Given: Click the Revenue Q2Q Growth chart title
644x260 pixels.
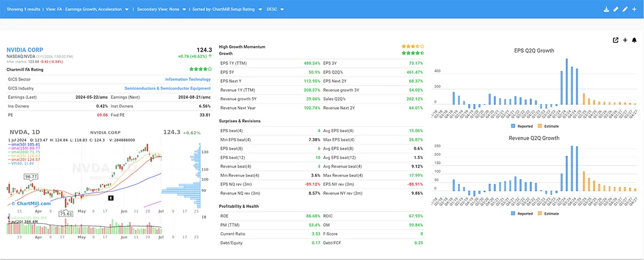Looking at the screenshot, I should pos(533,138).
